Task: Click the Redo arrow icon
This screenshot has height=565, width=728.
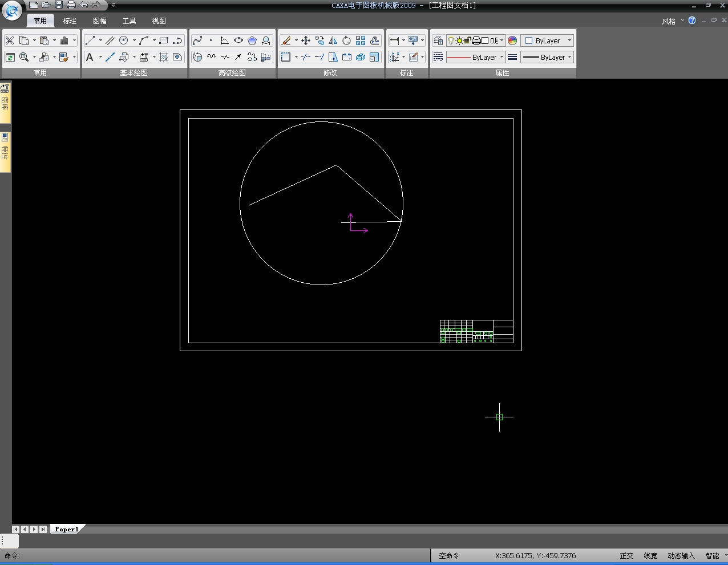Action: coord(96,5)
